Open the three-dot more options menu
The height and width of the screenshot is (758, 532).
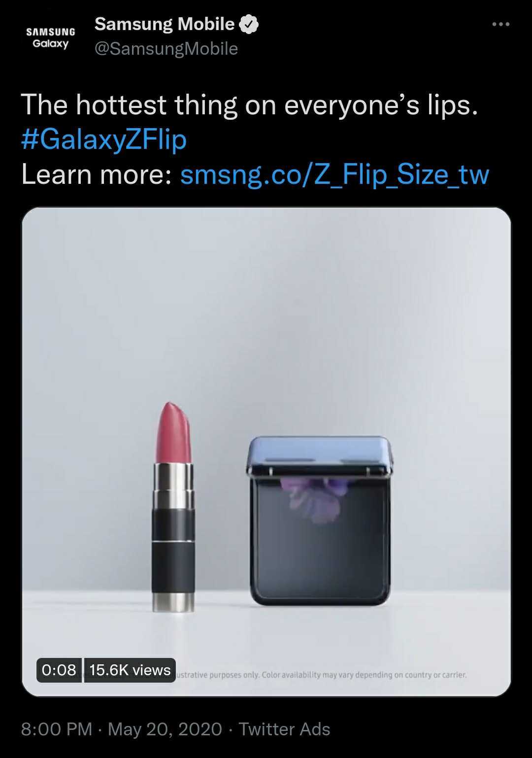click(x=501, y=24)
